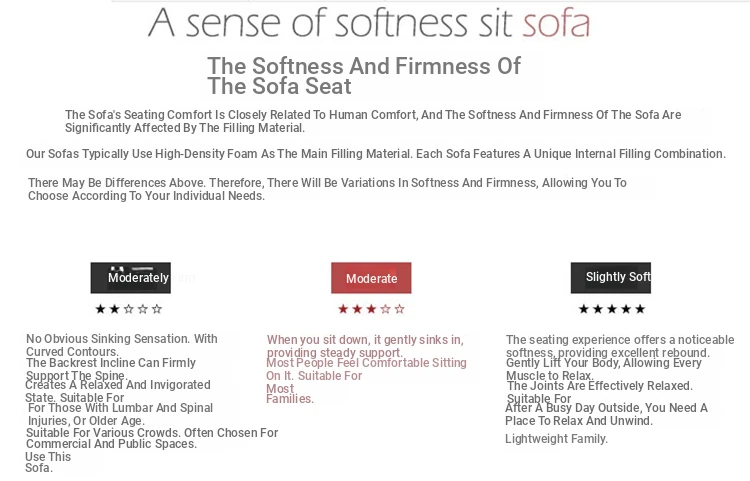Click the black "Moderately" firmness badge
This screenshot has height=481, width=750.
pyautogui.click(x=131, y=278)
